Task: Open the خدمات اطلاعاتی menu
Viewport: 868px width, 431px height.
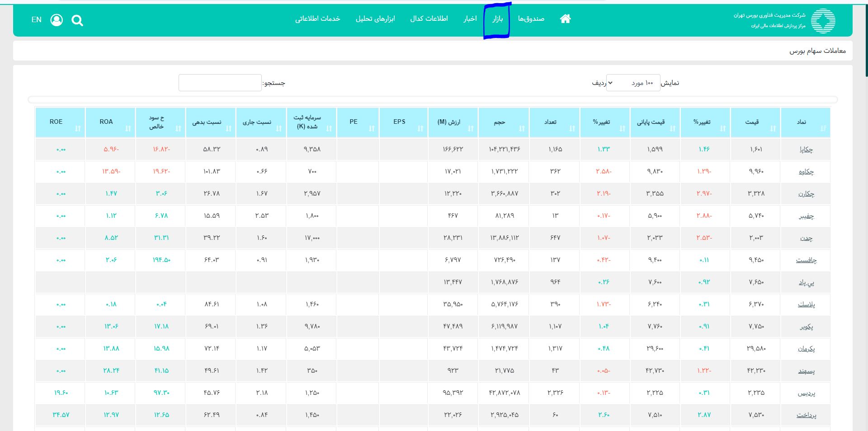Action: pyautogui.click(x=318, y=19)
